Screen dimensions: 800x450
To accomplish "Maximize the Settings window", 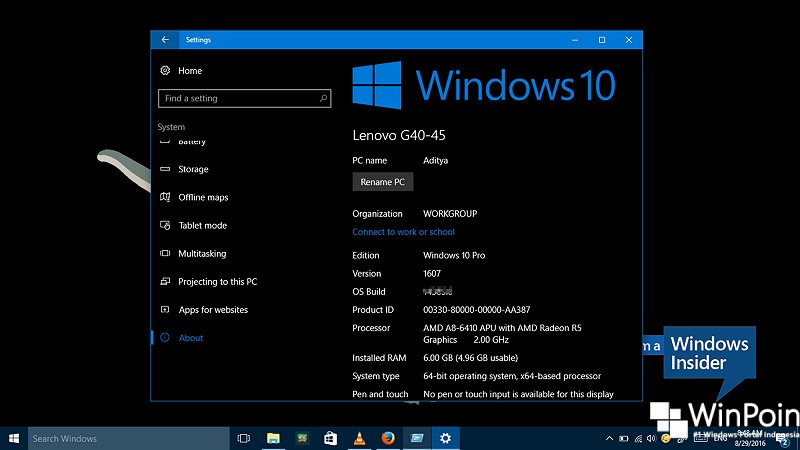I will [602, 40].
